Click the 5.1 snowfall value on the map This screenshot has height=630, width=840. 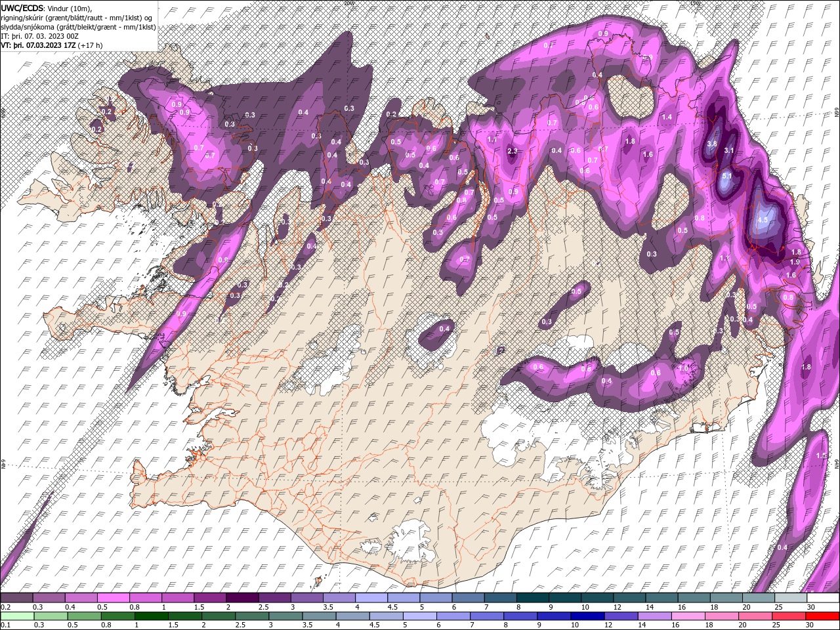[727, 177]
